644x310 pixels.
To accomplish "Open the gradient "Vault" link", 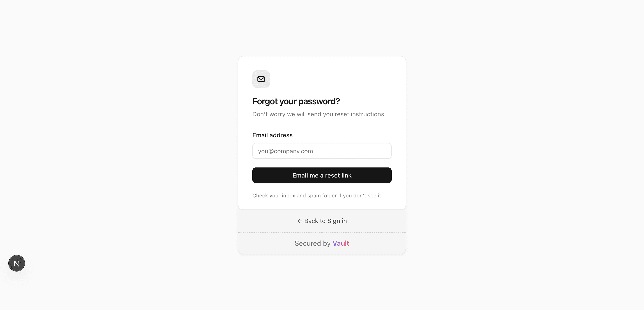I will click(x=340, y=243).
